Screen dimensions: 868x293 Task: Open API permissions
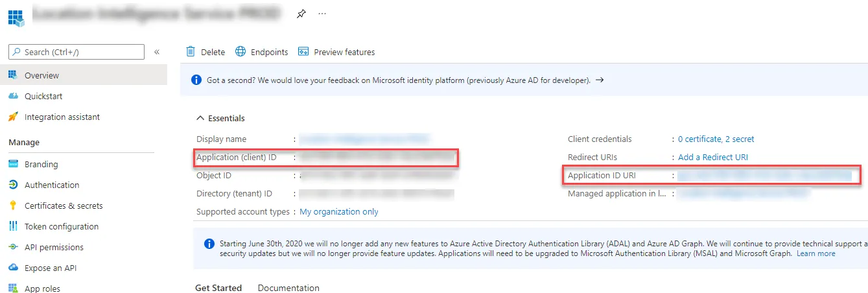pos(54,247)
